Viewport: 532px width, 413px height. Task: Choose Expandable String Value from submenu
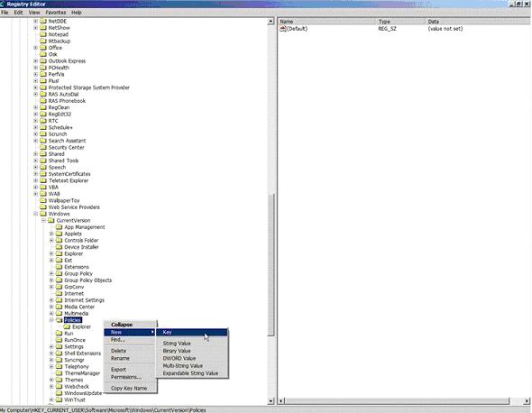192,373
